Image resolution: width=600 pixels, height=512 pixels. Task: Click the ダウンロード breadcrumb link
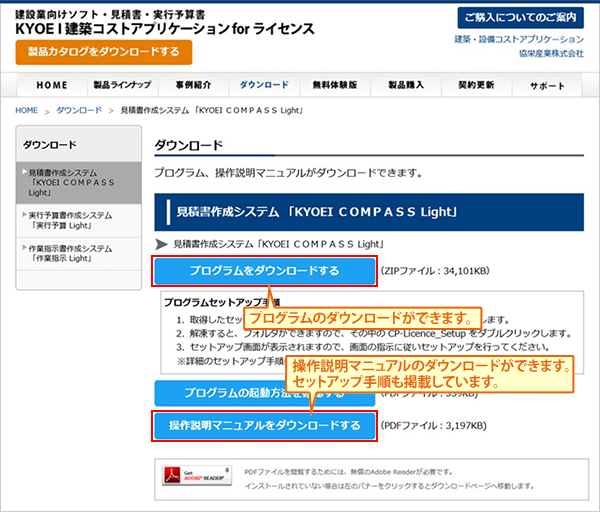pyautogui.click(x=79, y=111)
